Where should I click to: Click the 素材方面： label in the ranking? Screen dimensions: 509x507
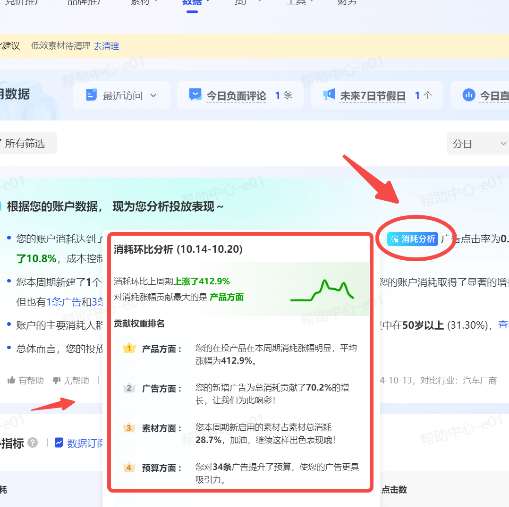click(x=162, y=428)
